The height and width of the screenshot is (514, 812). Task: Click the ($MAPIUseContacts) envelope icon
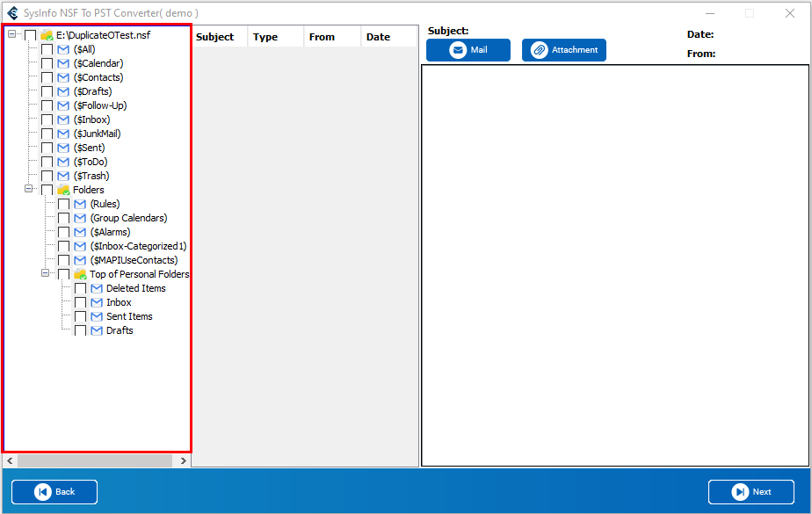[80, 260]
